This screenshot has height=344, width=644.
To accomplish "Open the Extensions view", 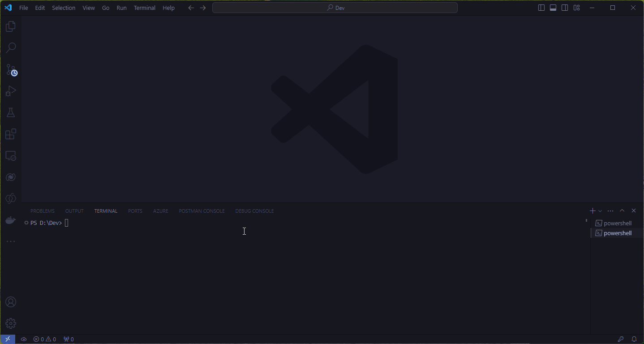I will click(x=11, y=134).
